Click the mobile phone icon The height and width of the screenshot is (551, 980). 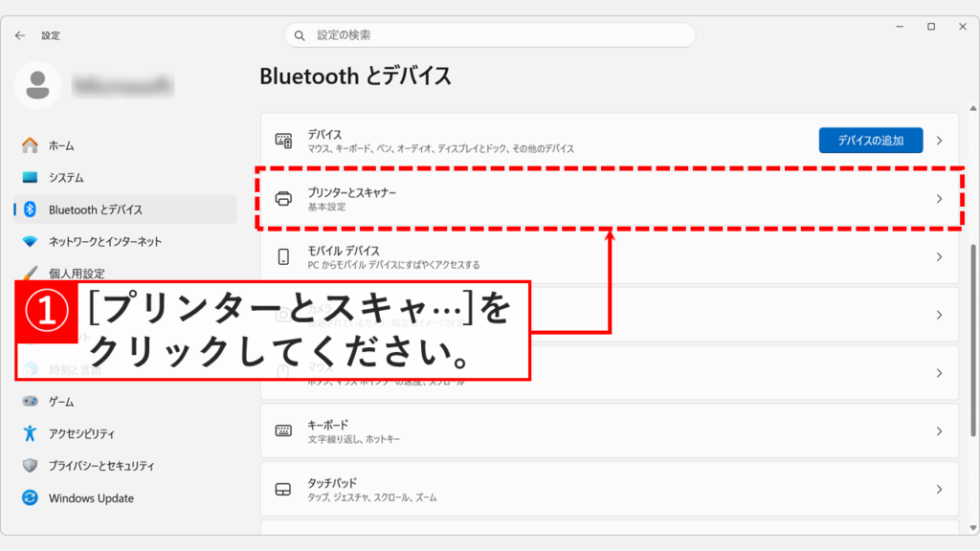pos(283,256)
